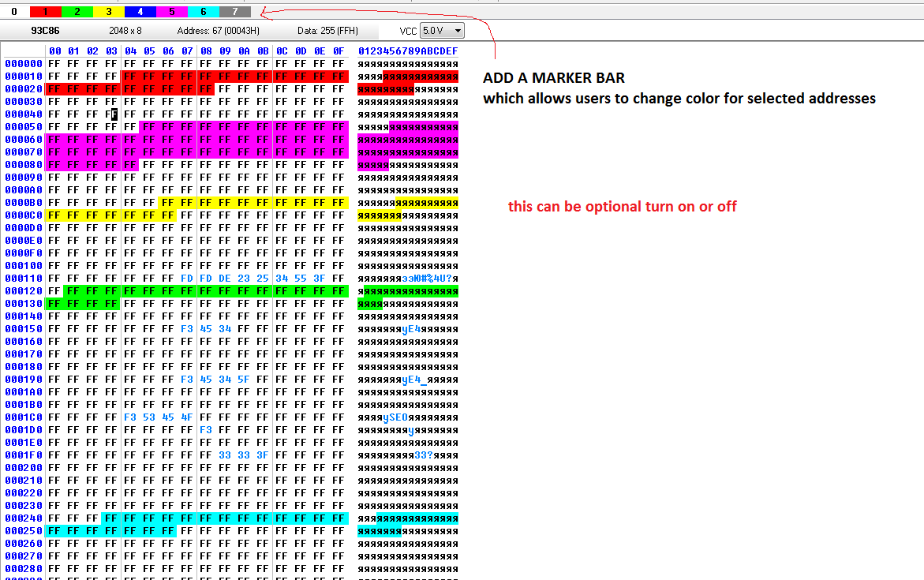This screenshot has height=580, width=924.
Task: Click the cursor cell at address 000043
Action: coord(112,114)
